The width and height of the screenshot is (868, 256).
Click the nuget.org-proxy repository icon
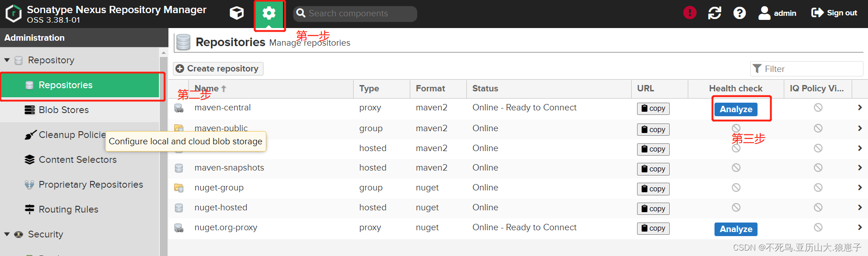pos(179,228)
